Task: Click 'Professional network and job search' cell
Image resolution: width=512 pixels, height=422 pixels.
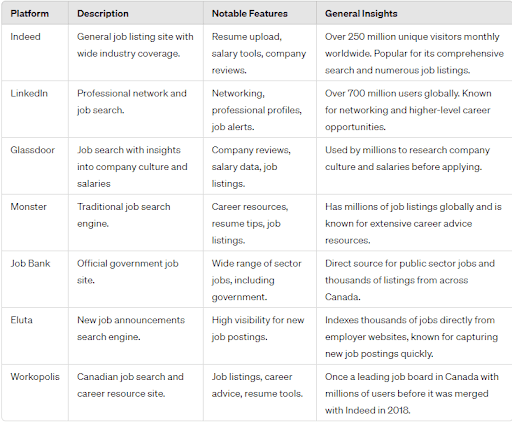Action: coord(132,102)
